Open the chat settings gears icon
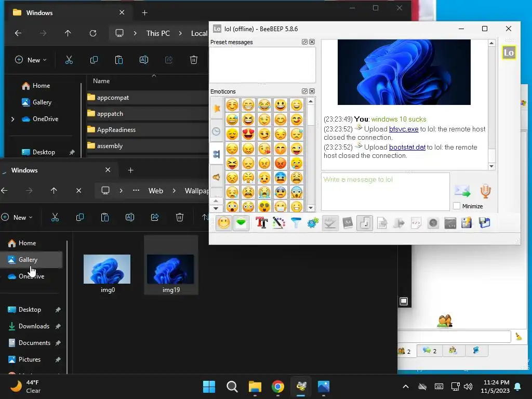 tap(313, 223)
